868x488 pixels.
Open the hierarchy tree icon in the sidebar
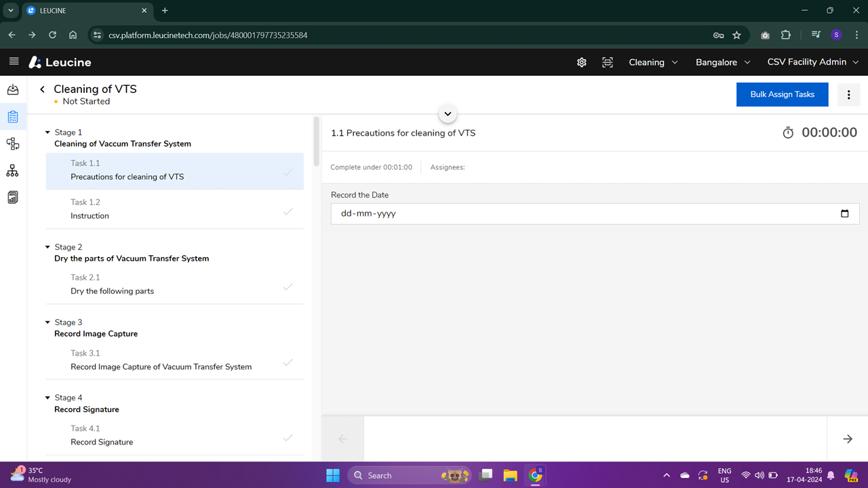coord(13,171)
